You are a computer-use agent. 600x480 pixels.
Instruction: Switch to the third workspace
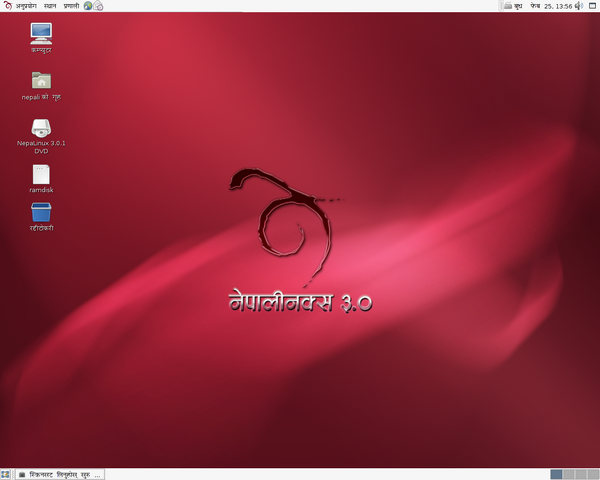(x=581, y=475)
